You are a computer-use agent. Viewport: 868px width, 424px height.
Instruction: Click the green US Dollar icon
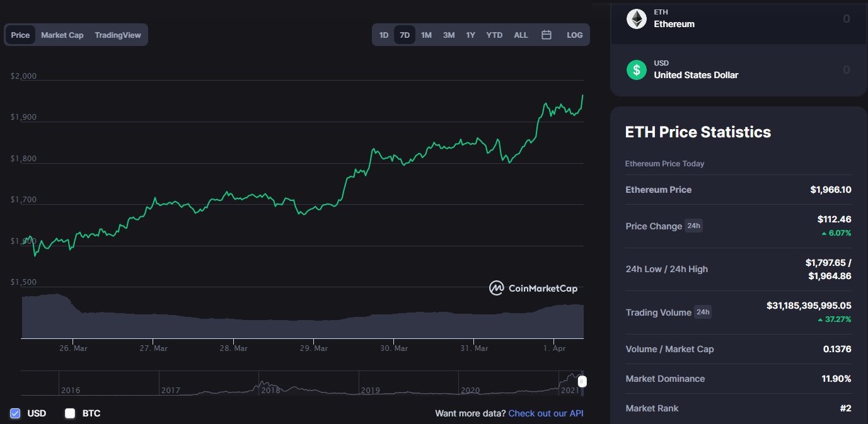tap(636, 69)
